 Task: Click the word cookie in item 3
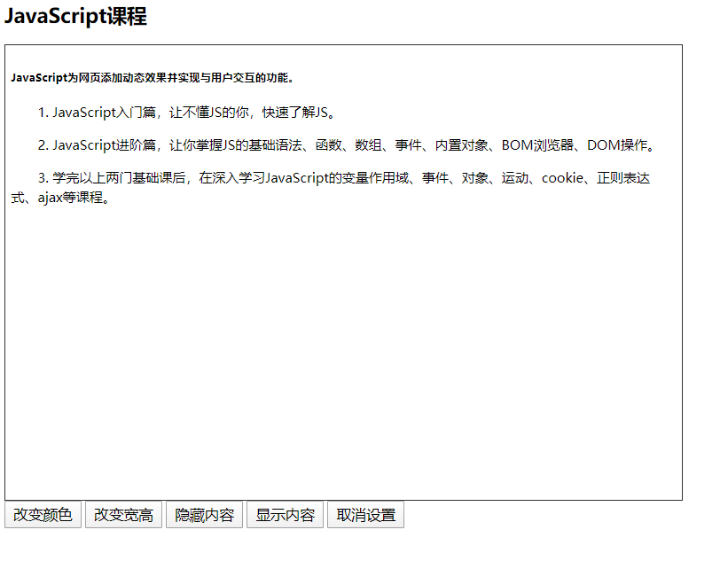point(562,178)
